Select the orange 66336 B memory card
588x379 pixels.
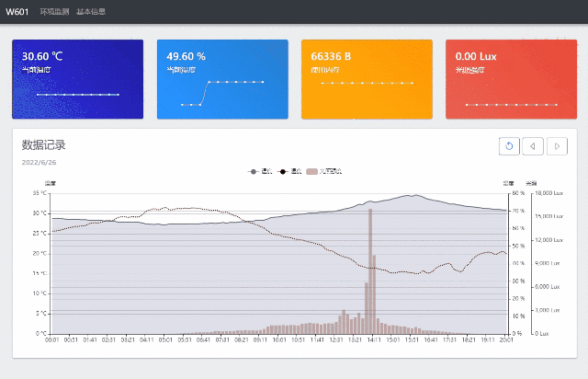367,79
